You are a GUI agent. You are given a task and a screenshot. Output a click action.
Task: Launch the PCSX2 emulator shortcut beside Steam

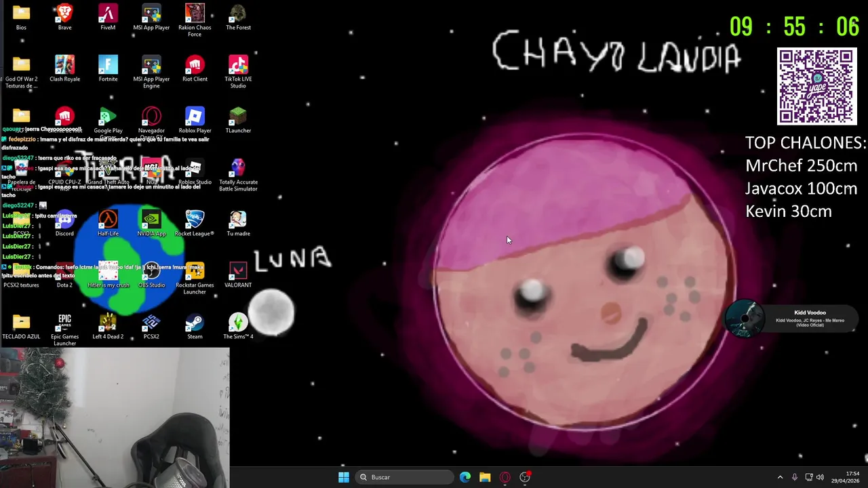click(151, 327)
